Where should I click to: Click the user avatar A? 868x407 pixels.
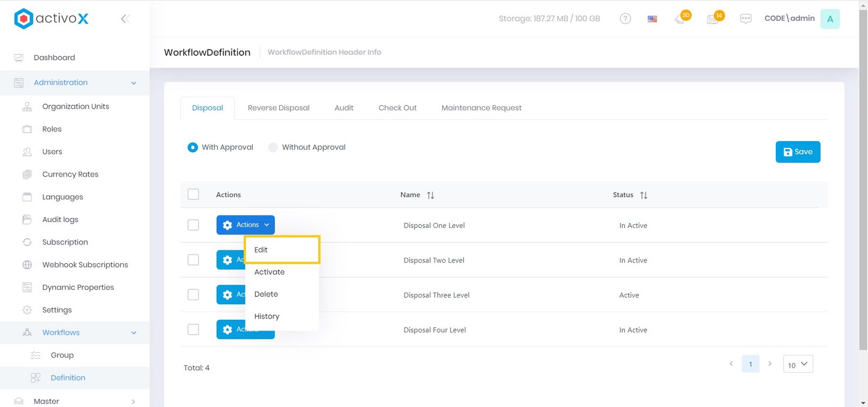tap(830, 19)
